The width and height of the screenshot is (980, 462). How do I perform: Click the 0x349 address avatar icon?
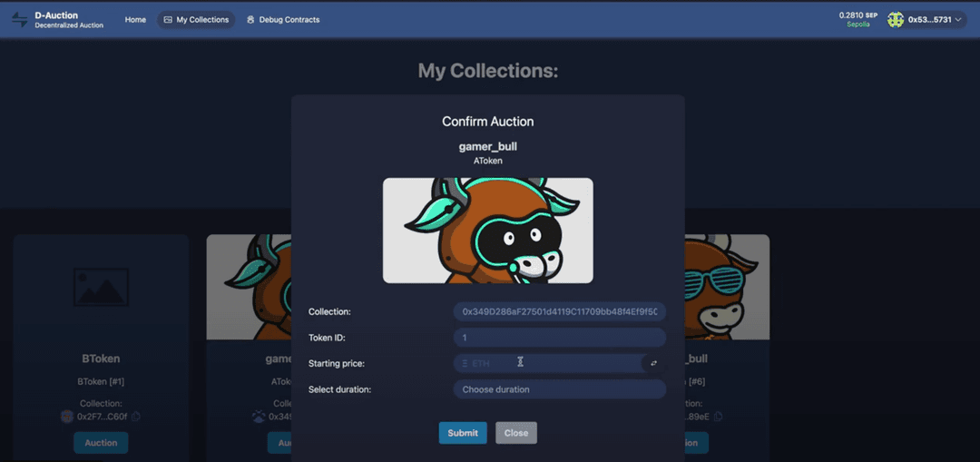coord(259,417)
